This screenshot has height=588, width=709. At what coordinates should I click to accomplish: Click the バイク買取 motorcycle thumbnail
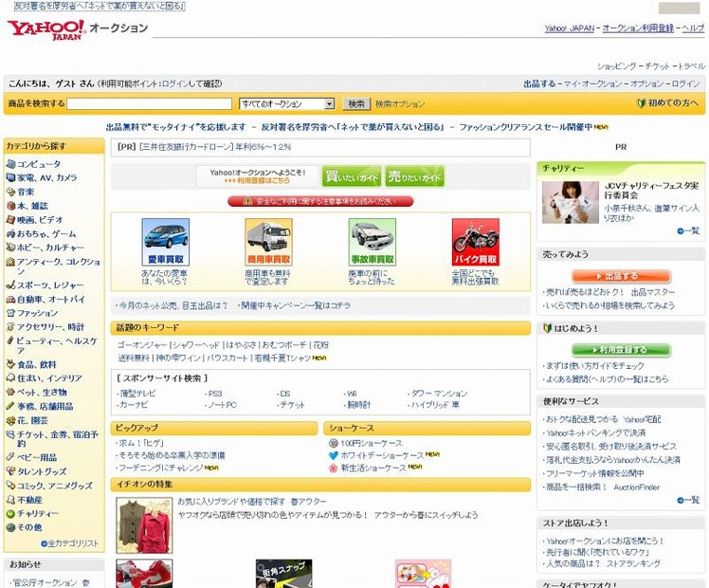[476, 242]
